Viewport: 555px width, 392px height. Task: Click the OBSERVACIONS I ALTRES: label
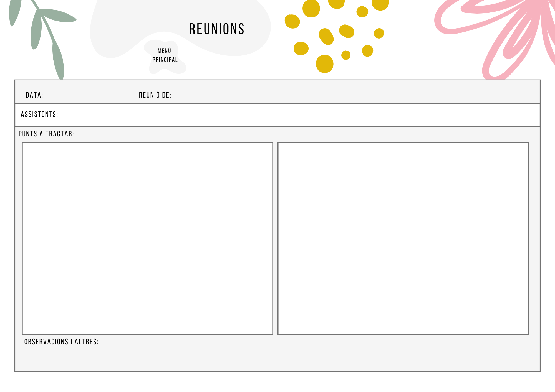tap(61, 342)
